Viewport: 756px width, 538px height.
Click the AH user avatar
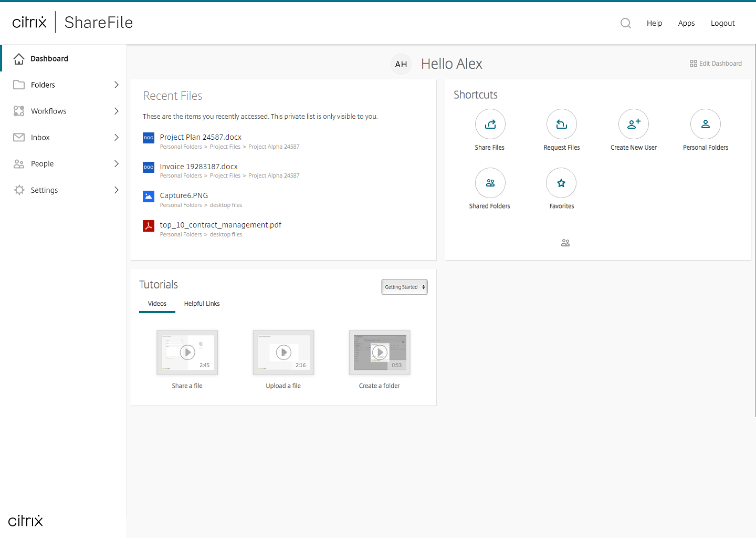(x=401, y=64)
